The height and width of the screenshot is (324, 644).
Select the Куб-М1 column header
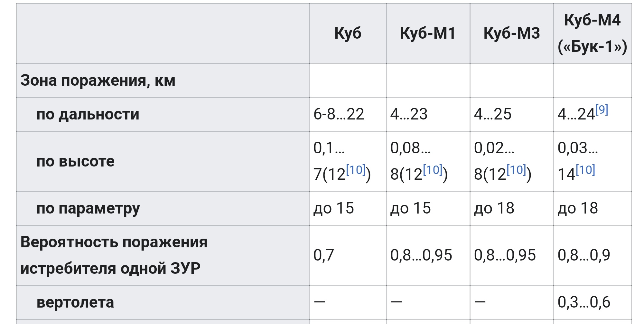tap(428, 33)
